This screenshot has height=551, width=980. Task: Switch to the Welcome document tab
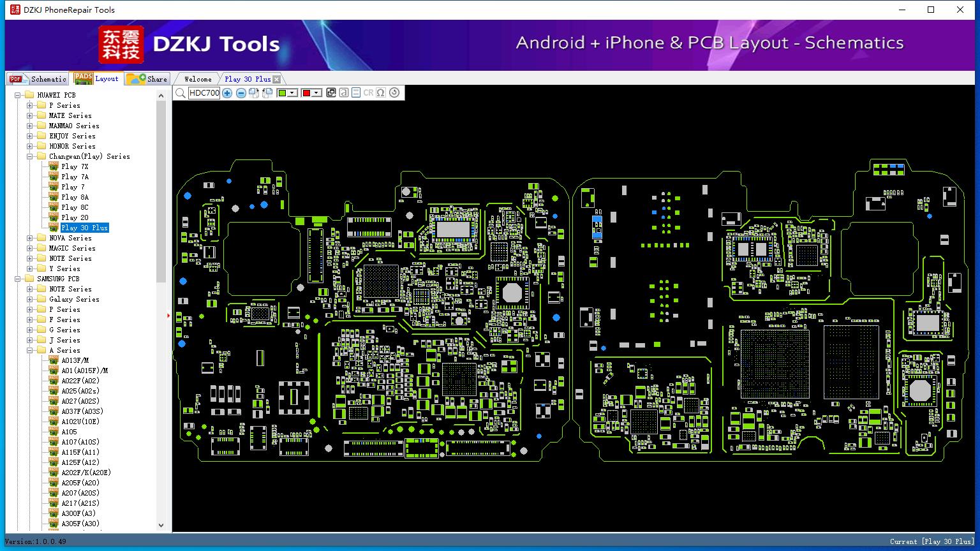198,79
